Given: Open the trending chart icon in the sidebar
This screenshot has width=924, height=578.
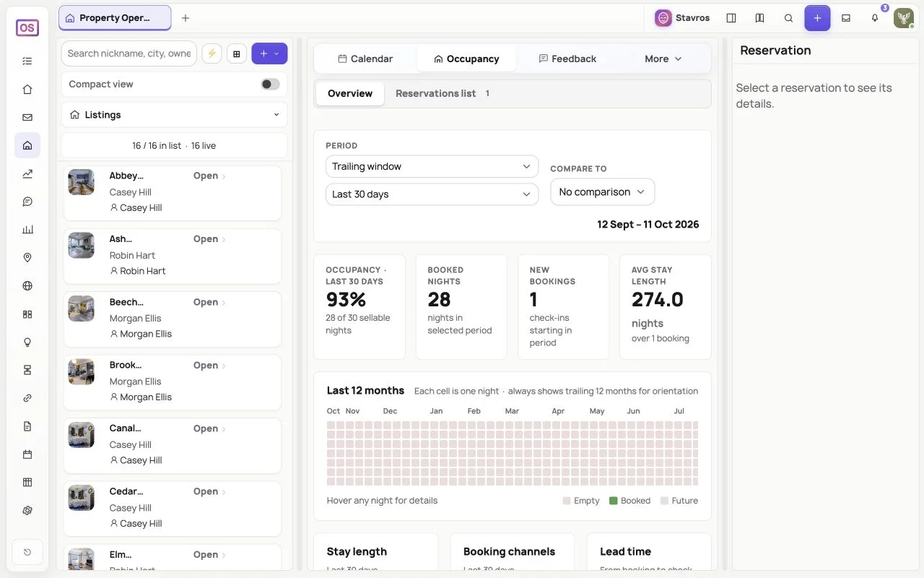Looking at the screenshot, I should click(x=27, y=173).
